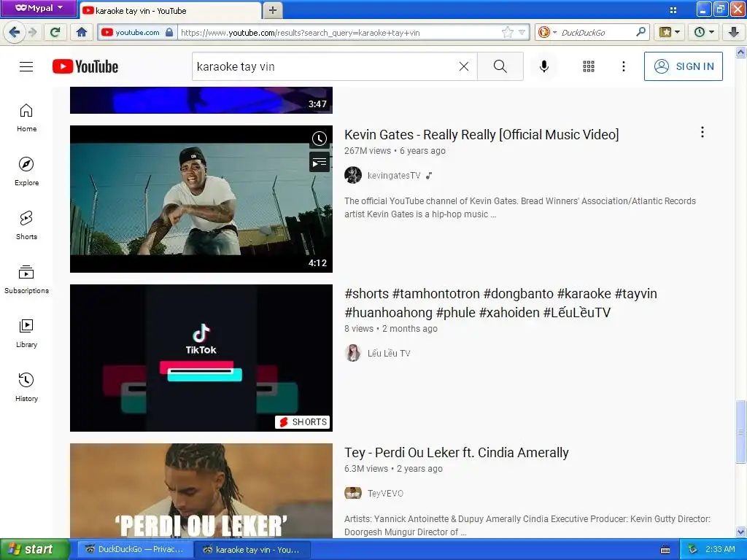Open a new tab with plus button
This screenshot has width=747, height=560.
pos(273,10)
